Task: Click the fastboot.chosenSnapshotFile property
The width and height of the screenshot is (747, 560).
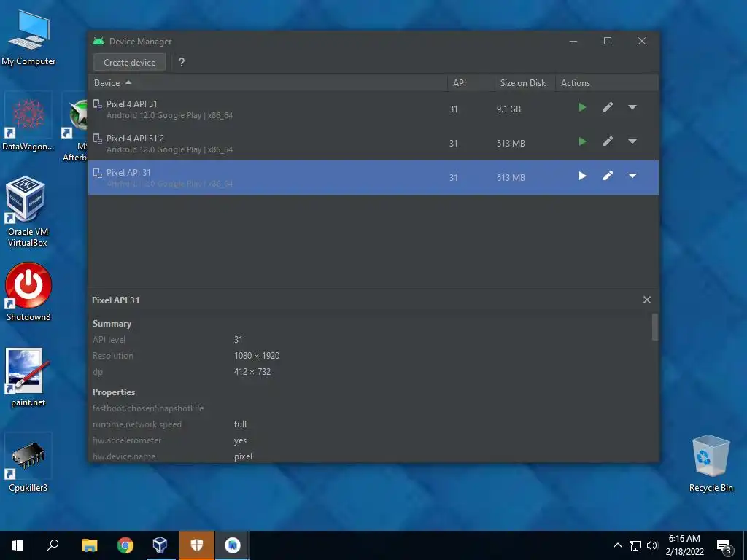Action: [148, 408]
